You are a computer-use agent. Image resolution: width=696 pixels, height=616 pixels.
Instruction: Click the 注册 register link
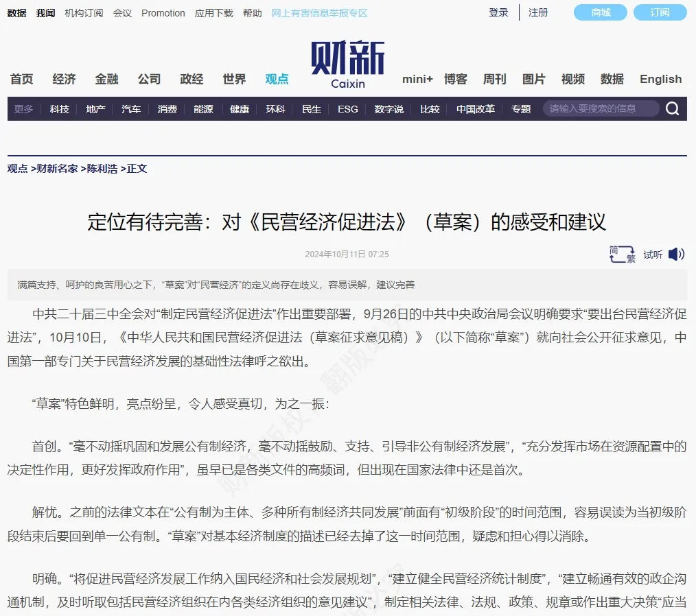pos(538,12)
